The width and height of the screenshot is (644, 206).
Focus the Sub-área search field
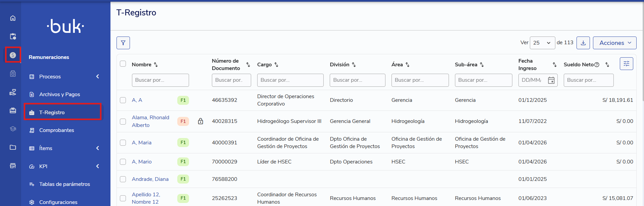tap(484, 80)
